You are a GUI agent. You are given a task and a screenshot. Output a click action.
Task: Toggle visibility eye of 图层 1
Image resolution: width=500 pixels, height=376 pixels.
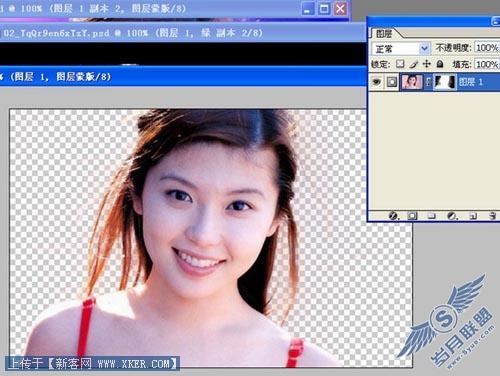coord(377,82)
